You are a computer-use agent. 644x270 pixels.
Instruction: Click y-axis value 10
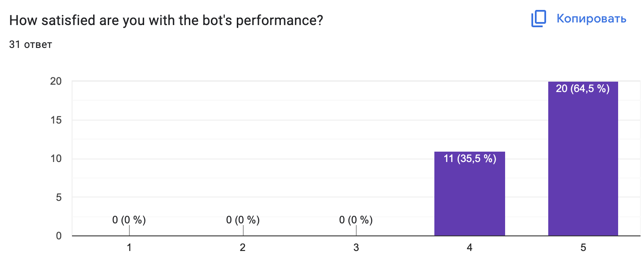click(57, 159)
